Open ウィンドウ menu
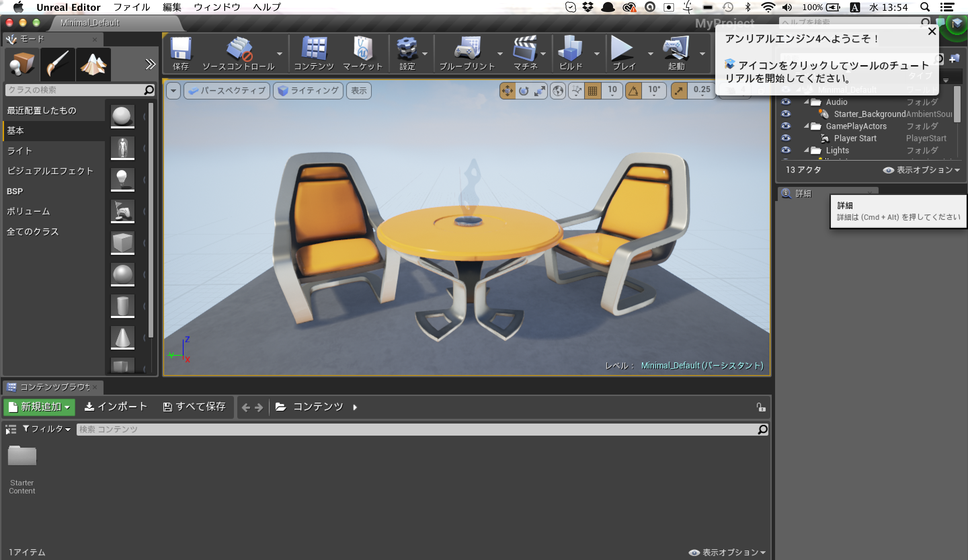The height and width of the screenshot is (560, 968). click(x=217, y=7)
